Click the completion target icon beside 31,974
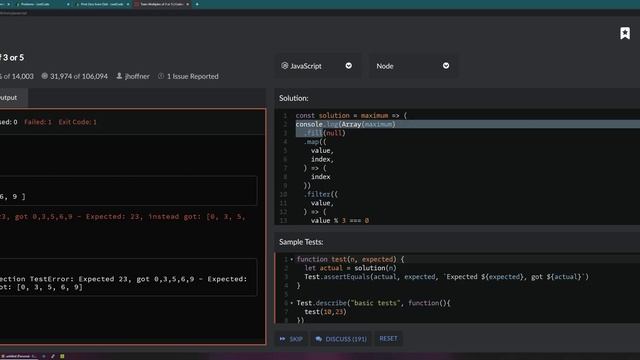The image size is (640, 360). tap(44, 76)
